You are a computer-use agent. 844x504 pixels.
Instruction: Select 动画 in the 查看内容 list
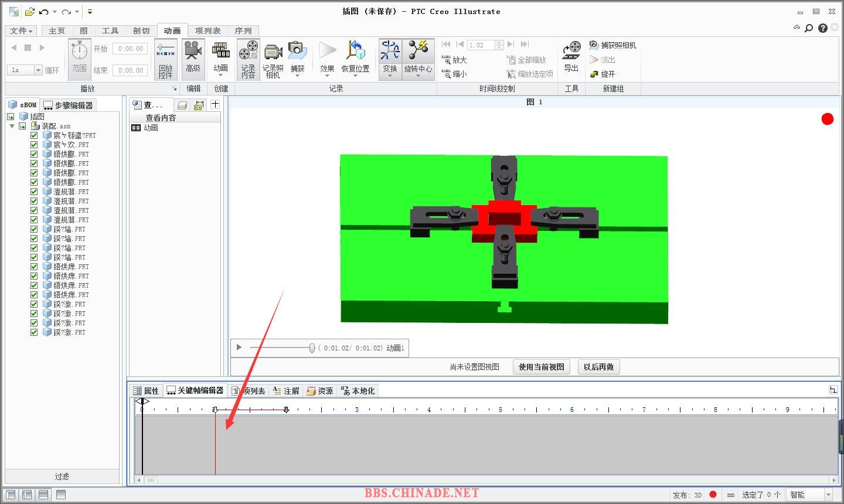click(151, 127)
